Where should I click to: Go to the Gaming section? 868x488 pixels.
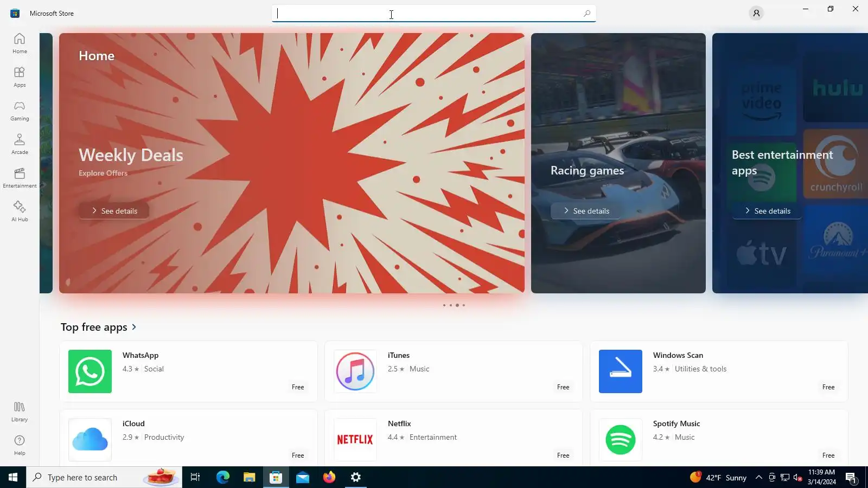20,111
